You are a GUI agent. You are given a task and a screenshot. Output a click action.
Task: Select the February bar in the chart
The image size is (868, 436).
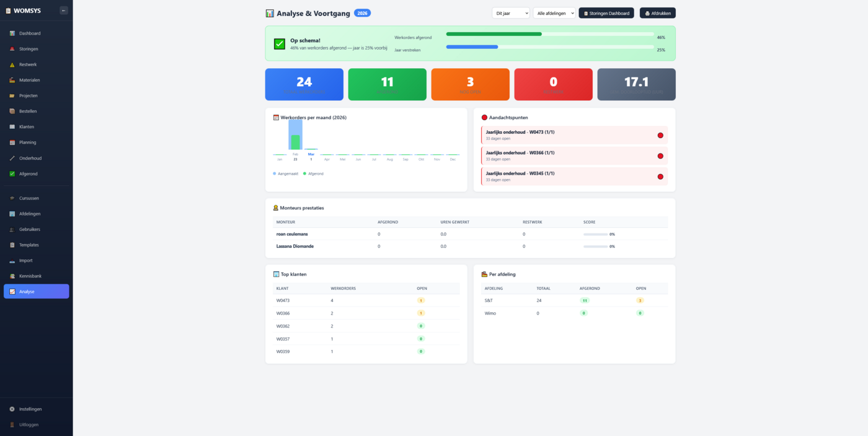(294, 136)
